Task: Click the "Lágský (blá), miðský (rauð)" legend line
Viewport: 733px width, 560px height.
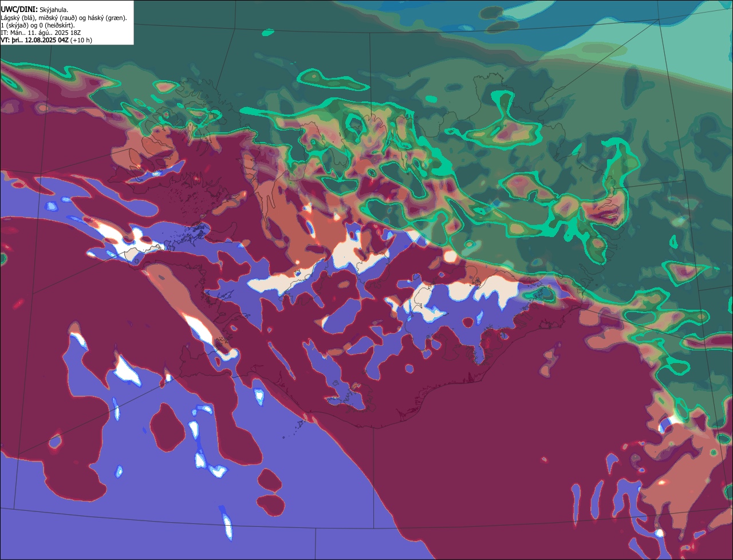Action: [64, 18]
